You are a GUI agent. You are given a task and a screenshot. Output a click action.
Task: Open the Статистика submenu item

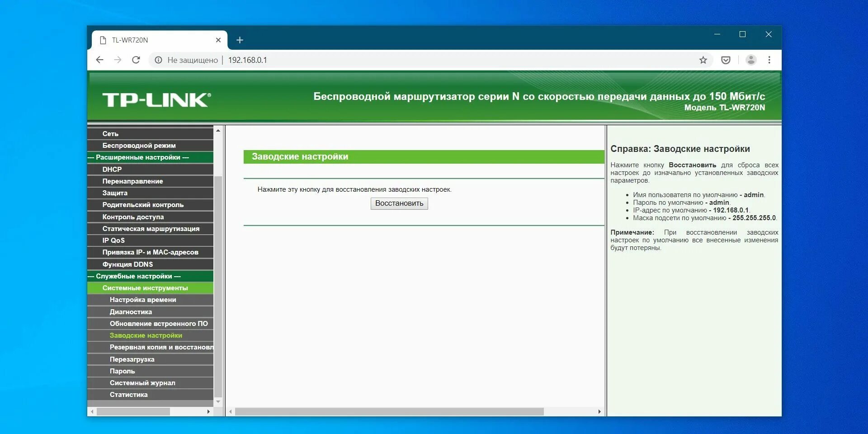150,395
